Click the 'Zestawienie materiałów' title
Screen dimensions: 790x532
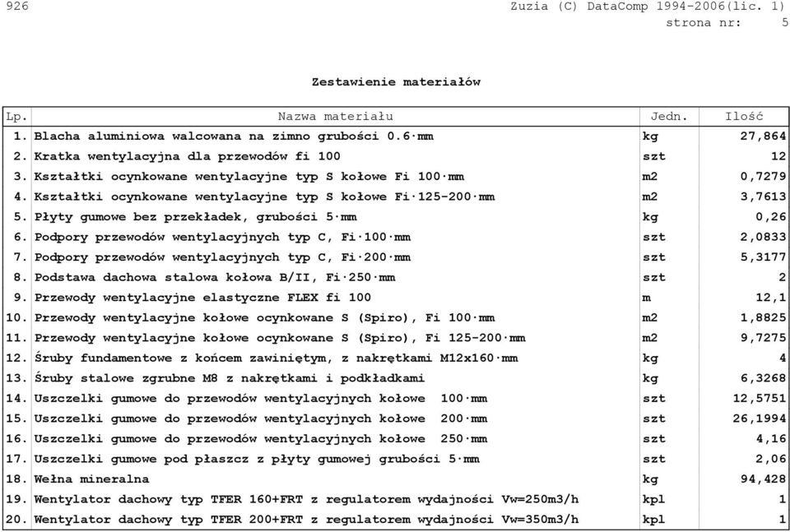[396, 82]
